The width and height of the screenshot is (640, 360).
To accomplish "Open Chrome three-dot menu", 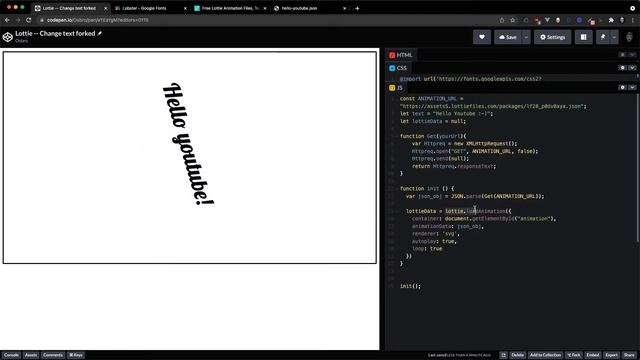I will click(x=633, y=20).
